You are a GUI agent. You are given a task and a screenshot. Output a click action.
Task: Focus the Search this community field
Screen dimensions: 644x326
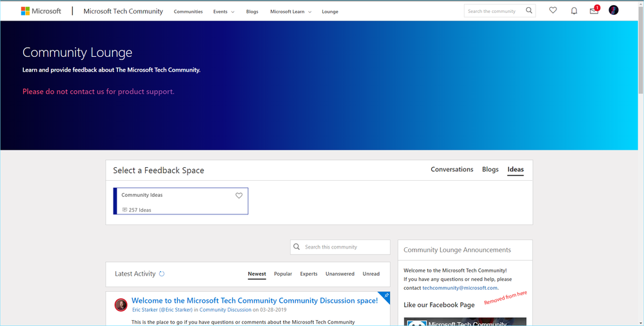[340, 247]
